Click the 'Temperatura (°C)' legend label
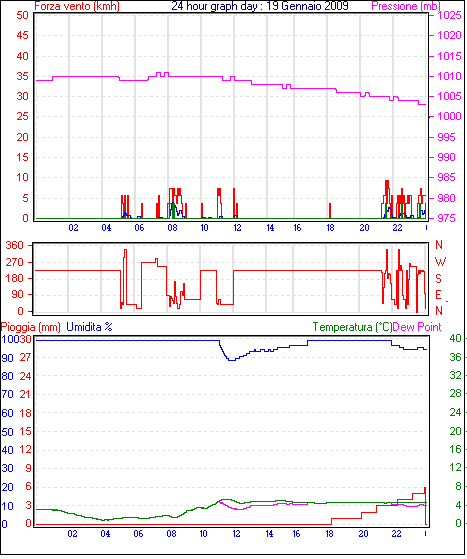The image size is (467, 559). [x=352, y=327]
